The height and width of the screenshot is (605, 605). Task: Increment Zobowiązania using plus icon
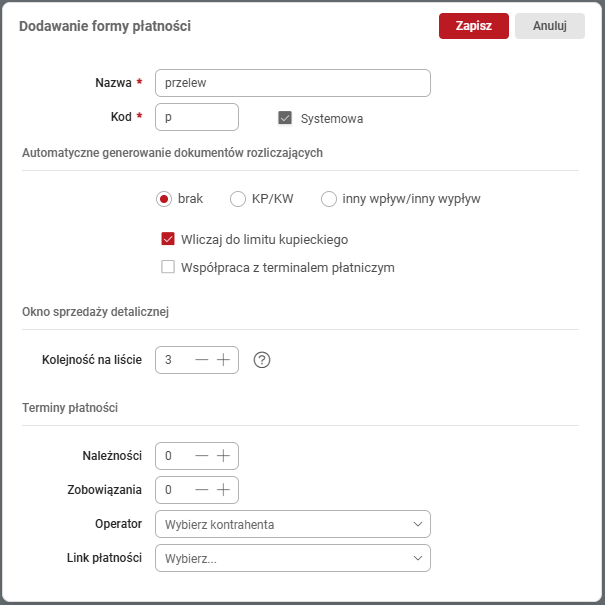[224, 489]
